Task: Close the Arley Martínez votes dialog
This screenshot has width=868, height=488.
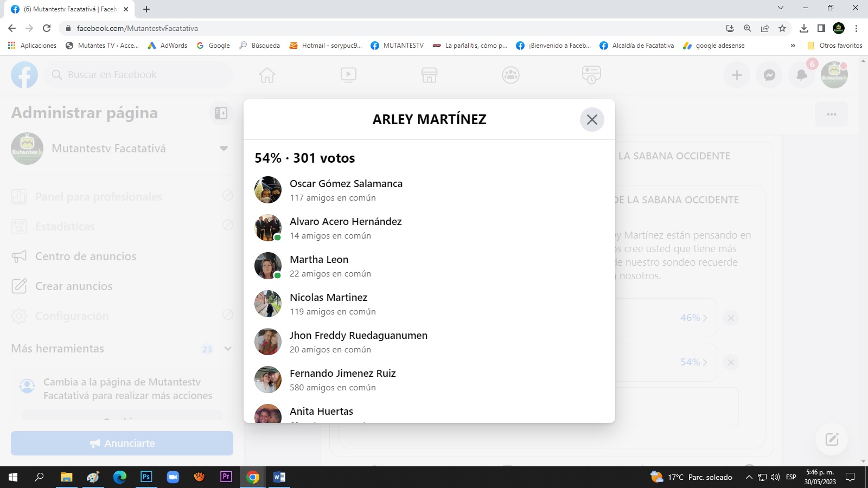Action: pyautogui.click(x=592, y=119)
